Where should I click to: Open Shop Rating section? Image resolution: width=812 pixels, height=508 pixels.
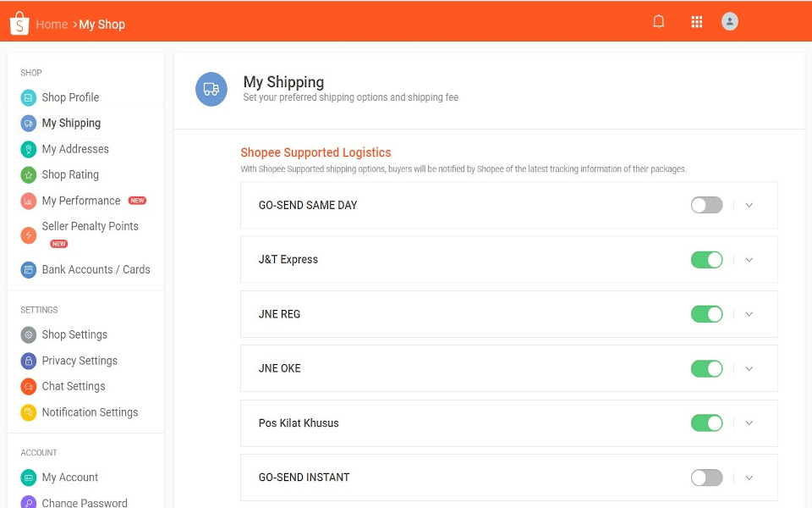tap(70, 174)
